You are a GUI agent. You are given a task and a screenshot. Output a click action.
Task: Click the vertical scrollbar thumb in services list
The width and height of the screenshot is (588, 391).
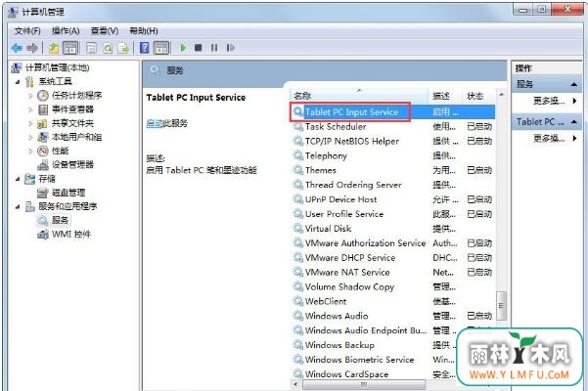(501, 306)
